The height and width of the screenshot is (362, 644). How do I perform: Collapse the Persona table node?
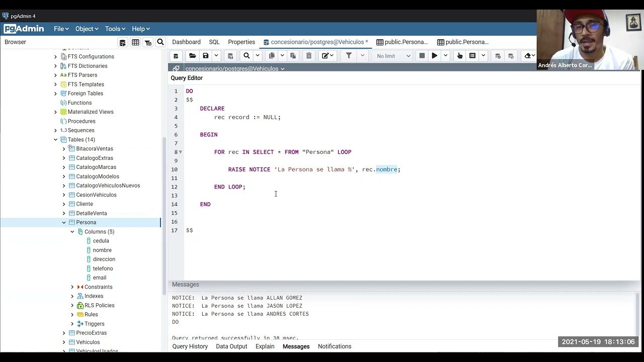click(x=64, y=222)
